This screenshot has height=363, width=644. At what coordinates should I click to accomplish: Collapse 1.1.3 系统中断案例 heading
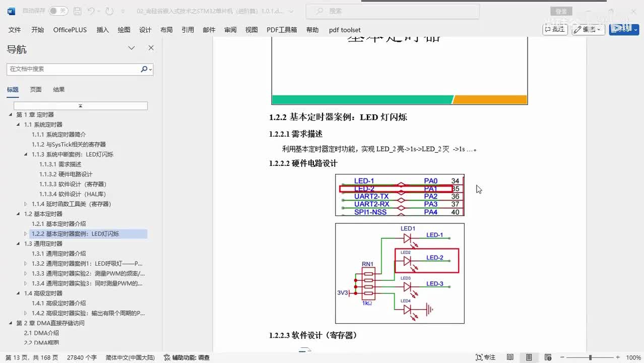pos(26,154)
